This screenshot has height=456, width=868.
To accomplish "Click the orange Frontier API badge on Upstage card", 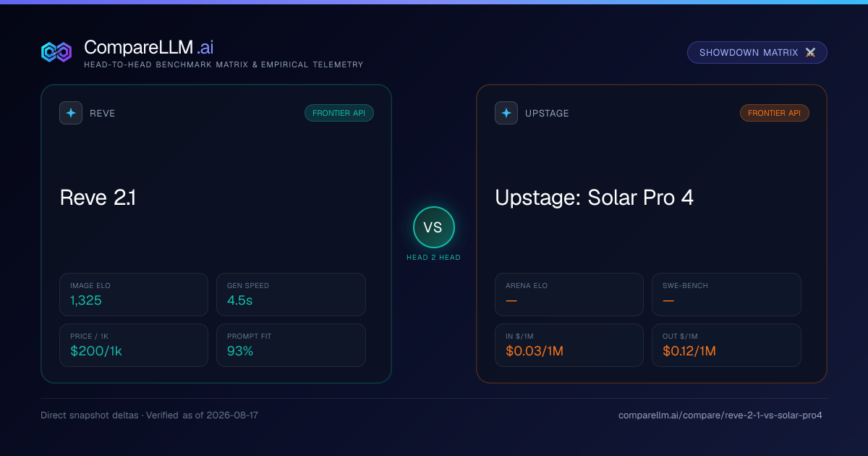I will (x=775, y=113).
